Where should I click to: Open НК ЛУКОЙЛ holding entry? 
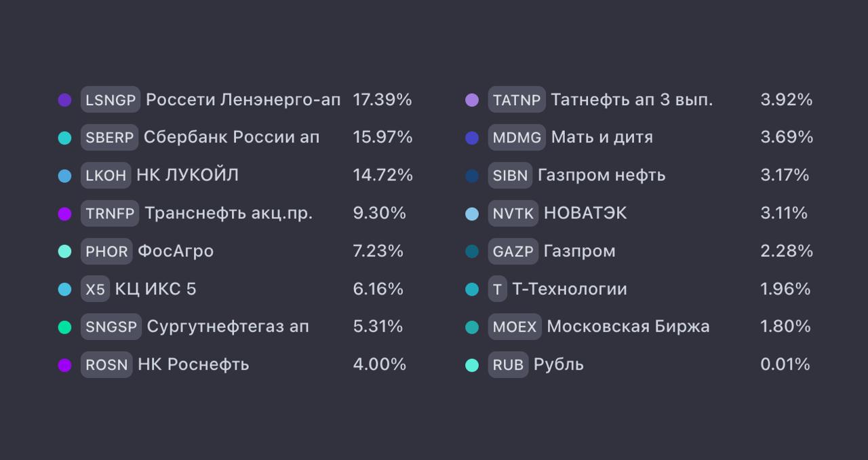point(188,175)
